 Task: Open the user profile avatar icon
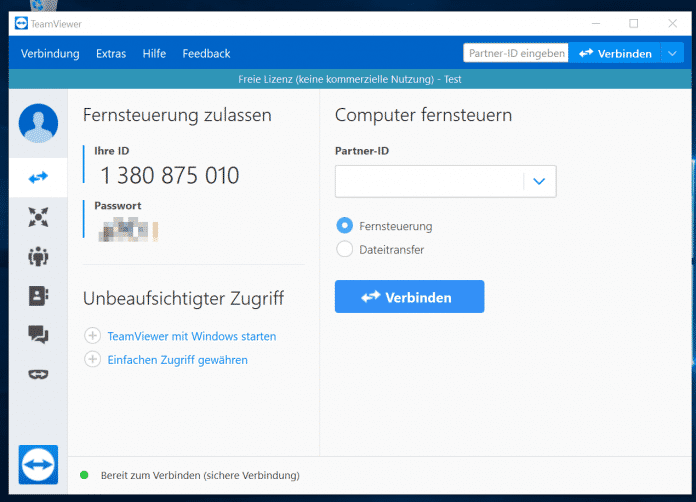pos(38,123)
